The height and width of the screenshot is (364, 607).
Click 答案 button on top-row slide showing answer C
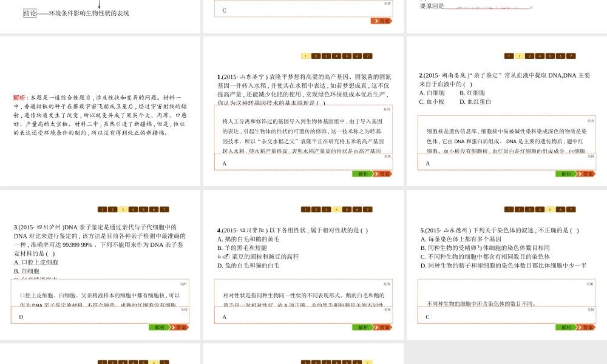(382, 21)
